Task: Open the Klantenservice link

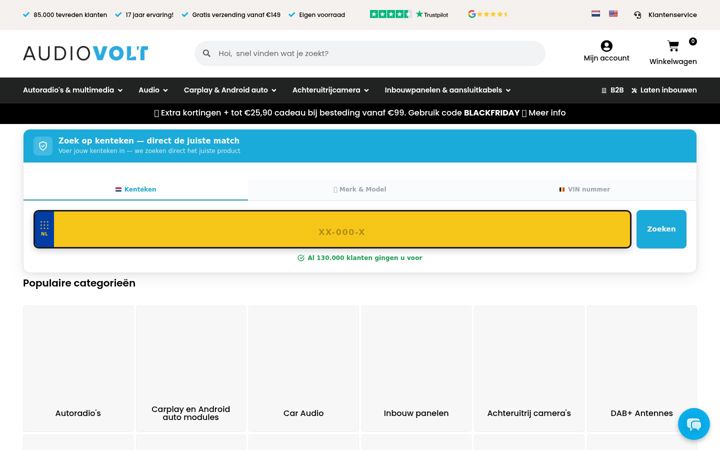Action: (672, 15)
